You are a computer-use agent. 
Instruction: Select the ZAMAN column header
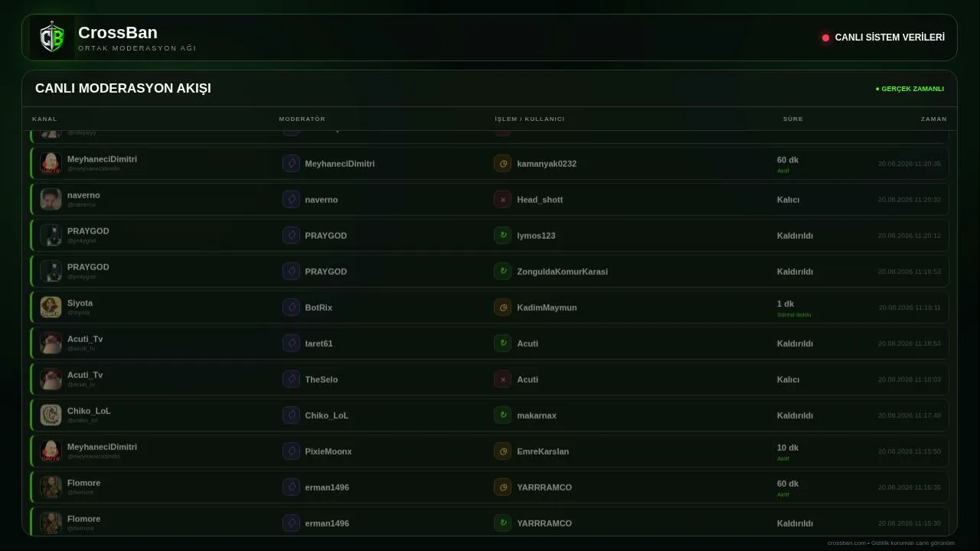[933, 119]
